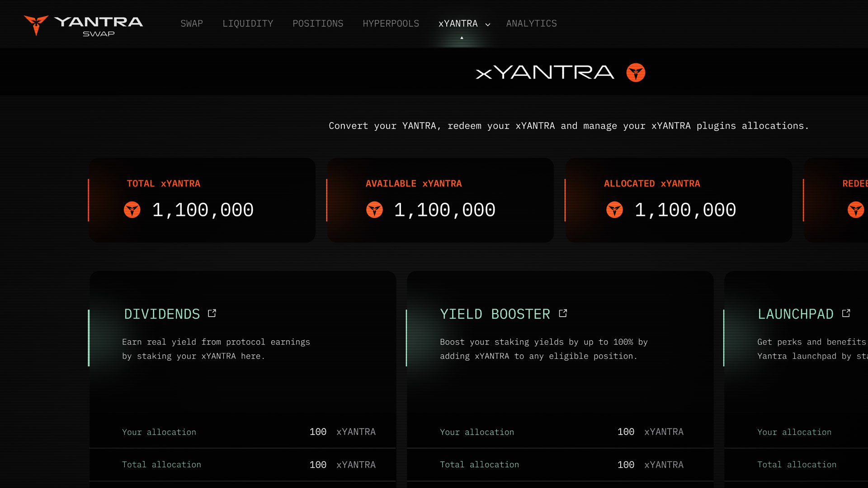Go to the Swap page
Viewport: 868px width, 488px height.
click(192, 23)
